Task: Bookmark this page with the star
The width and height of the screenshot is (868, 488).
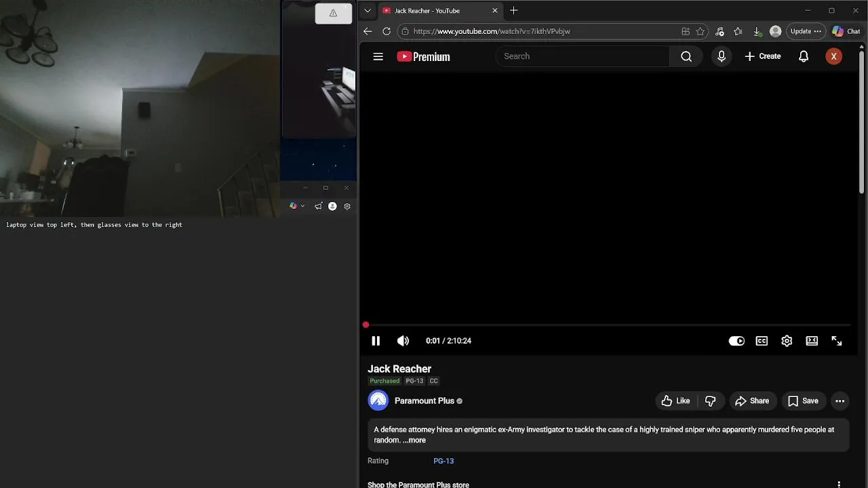Action: 701,31
